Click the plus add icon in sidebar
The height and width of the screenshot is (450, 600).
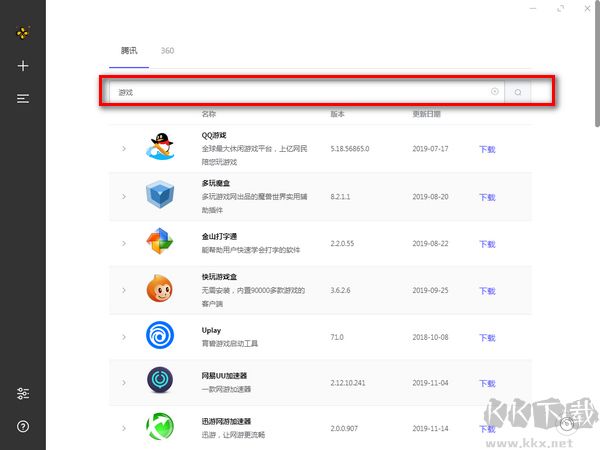coord(23,66)
